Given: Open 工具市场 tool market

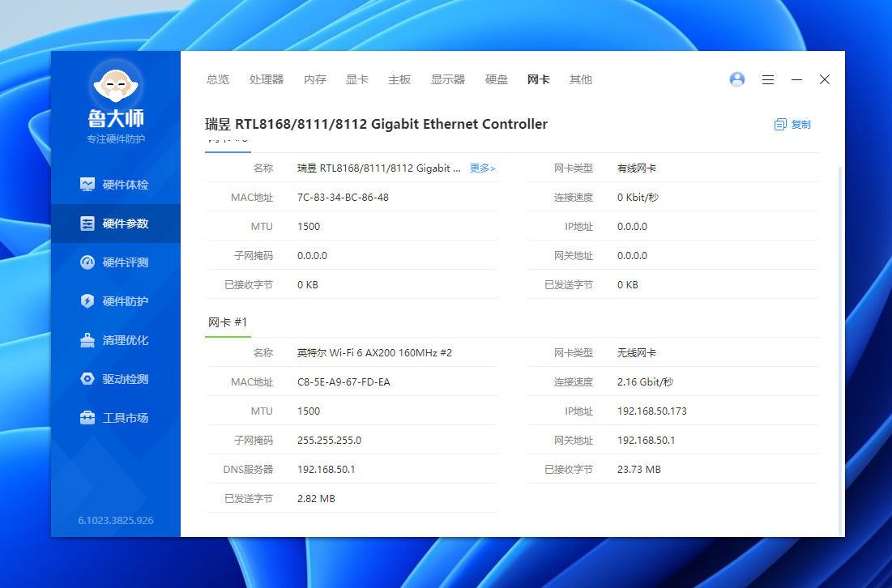Looking at the screenshot, I should (116, 418).
